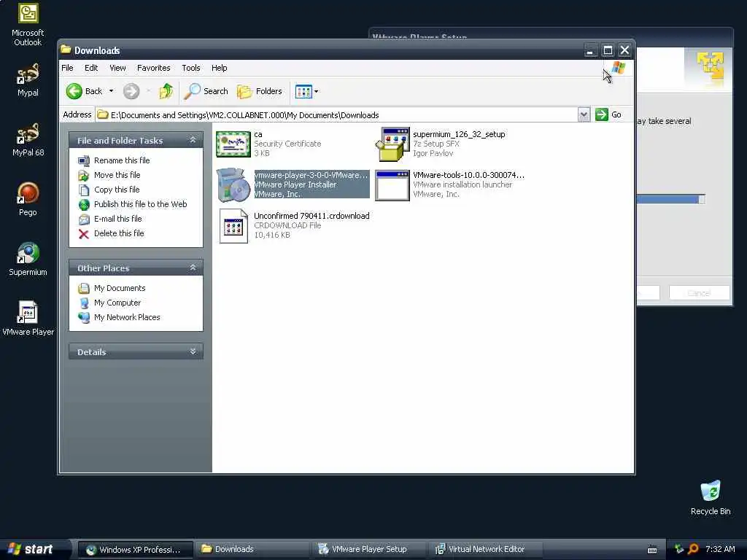
Task: Collapse the Other Places panel
Action: tap(193, 268)
